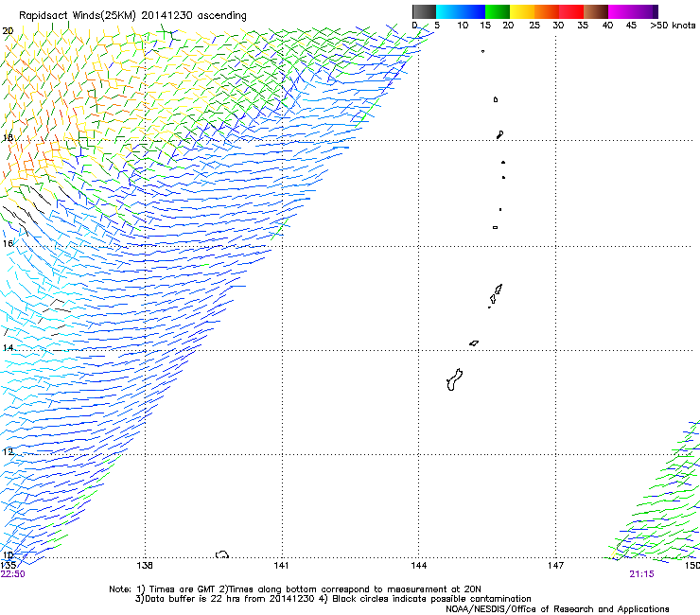This screenshot has width=700, height=615.
Task: Click the note line starting 'Note: 1) Times are GMT'
Action: pyautogui.click(x=295, y=589)
